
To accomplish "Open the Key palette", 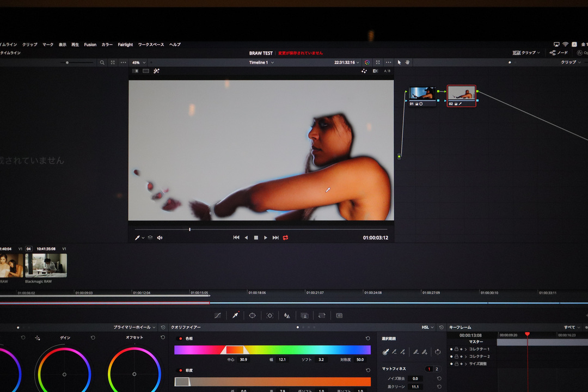I will pyautogui.click(x=304, y=315).
